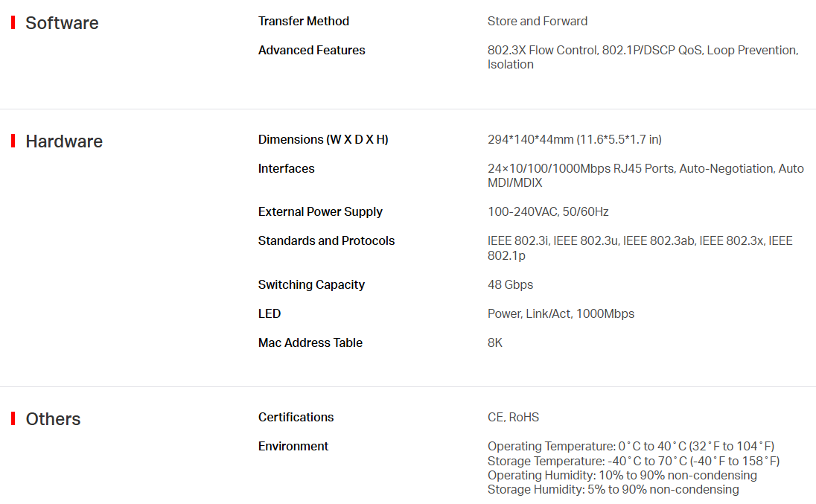Click the CE, RoHS certifications value

tap(513, 417)
